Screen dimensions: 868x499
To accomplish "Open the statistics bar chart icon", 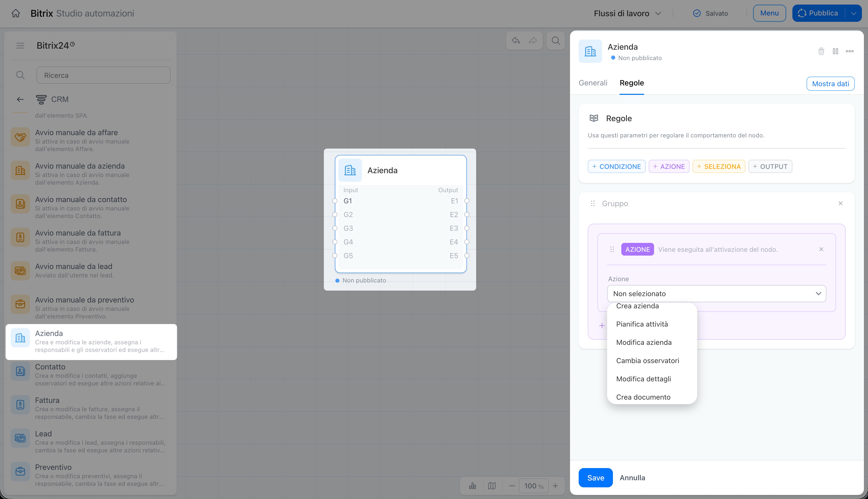I will 473,486.
